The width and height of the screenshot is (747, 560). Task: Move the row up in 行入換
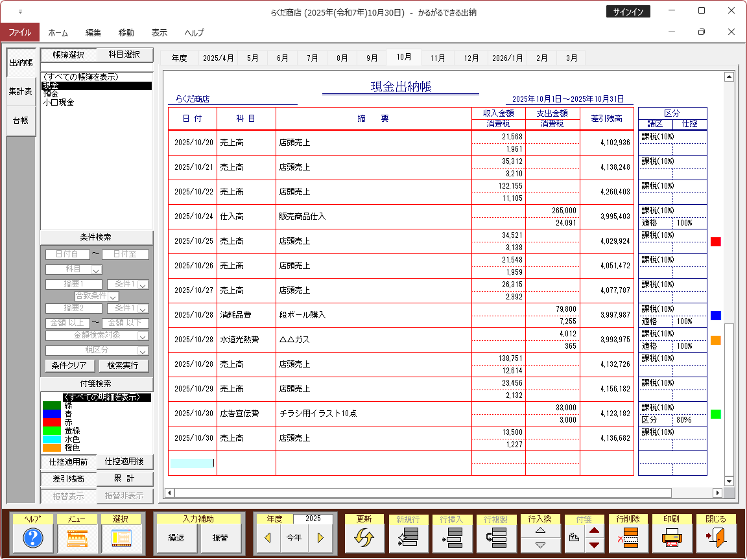[x=540, y=530]
